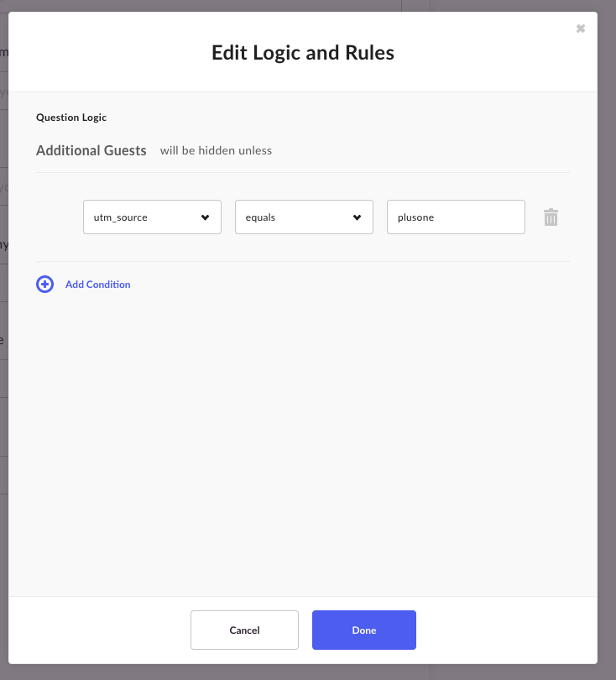
Task: Click the blue plus circle icon
Action: [44, 285]
